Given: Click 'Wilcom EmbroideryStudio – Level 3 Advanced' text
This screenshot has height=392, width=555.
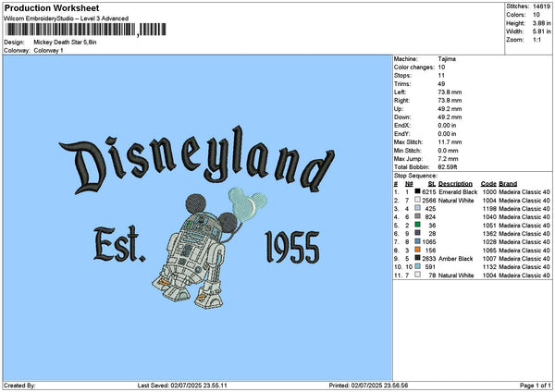Looking at the screenshot, I should point(67,18).
